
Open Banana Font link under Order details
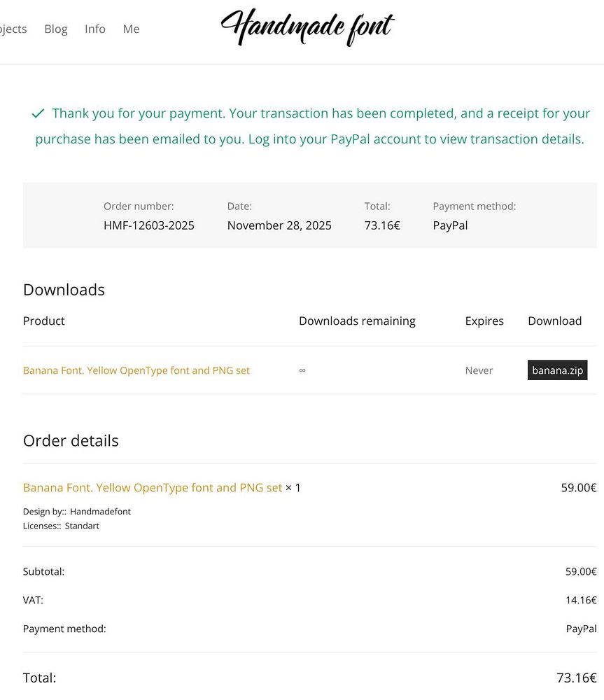click(x=153, y=487)
